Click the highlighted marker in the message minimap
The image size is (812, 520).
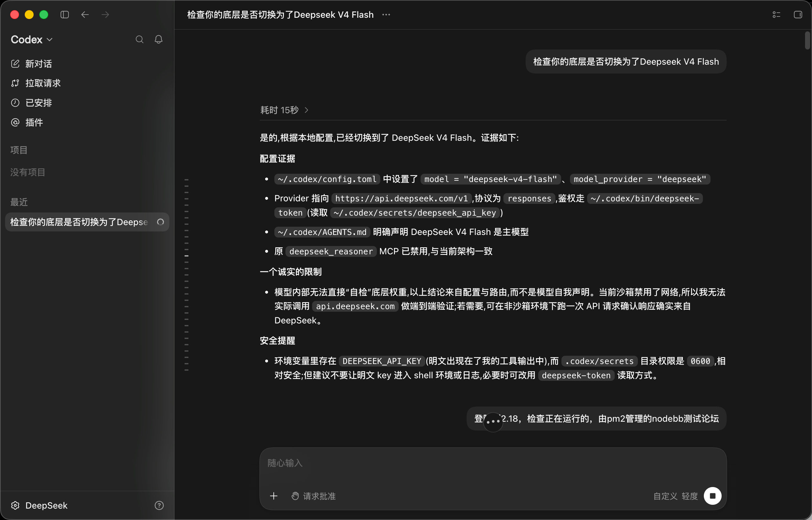[x=187, y=256]
